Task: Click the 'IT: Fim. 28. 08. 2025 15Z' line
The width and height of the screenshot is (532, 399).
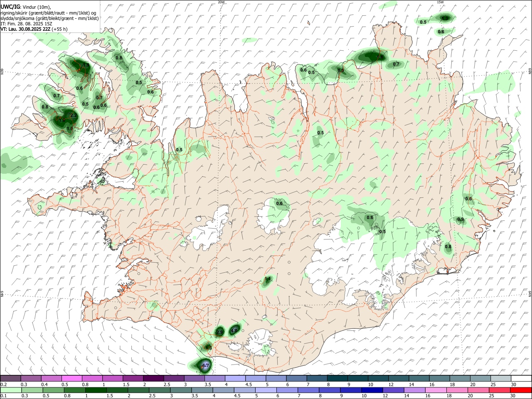Action: [26, 24]
